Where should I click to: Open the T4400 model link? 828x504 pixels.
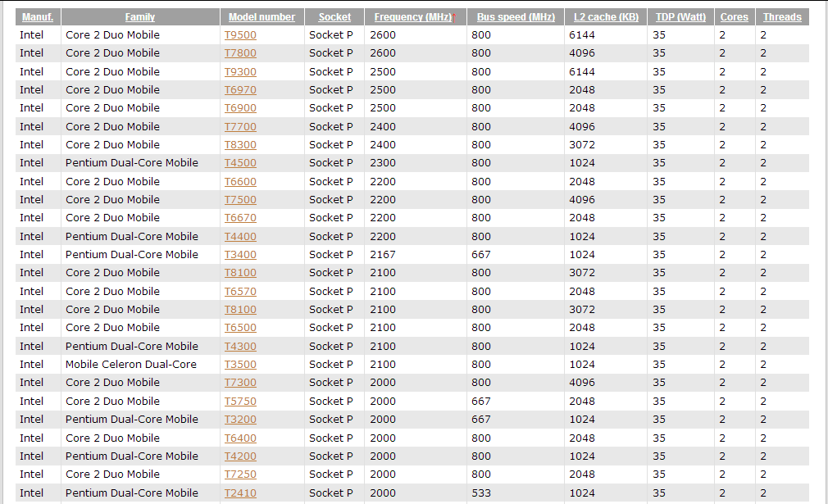point(240,237)
